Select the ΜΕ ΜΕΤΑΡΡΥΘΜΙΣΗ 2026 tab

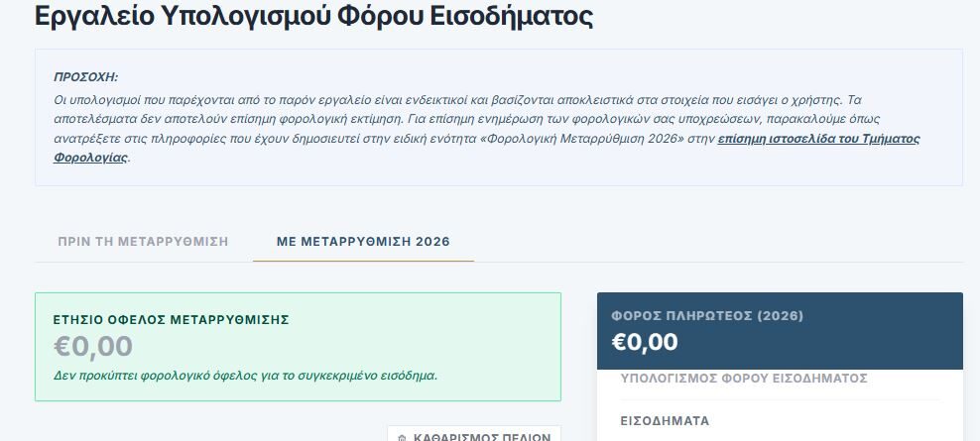click(x=363, y=241)
